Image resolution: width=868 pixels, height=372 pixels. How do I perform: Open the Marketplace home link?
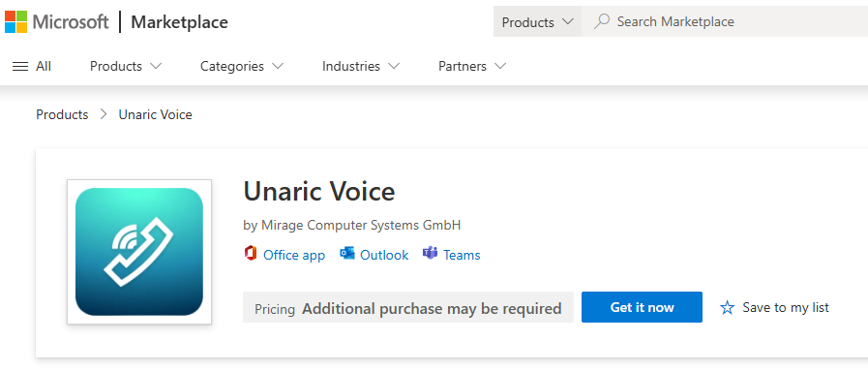(179, 22)
